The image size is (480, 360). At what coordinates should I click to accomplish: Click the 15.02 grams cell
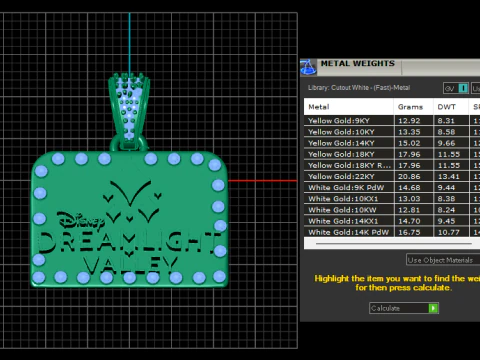point(413,143)
